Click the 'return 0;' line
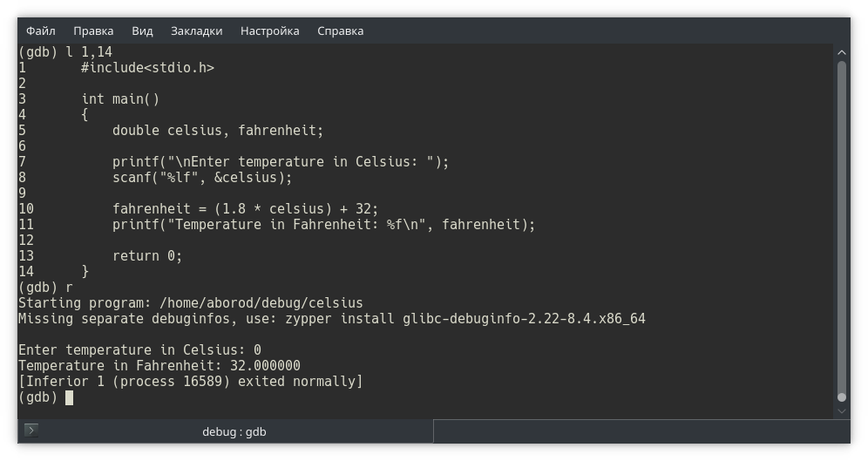868x461 pixels. click(147, 256)
